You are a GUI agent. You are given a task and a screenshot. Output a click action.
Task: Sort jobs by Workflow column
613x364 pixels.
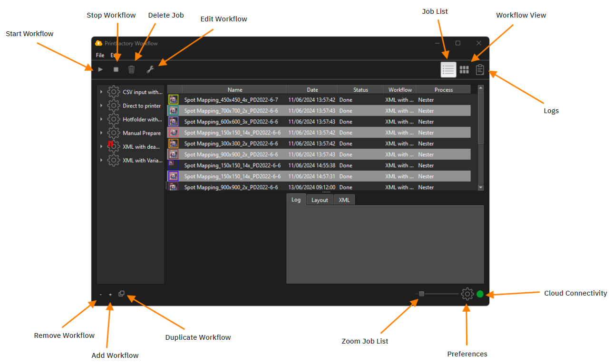tap(400, 89)
